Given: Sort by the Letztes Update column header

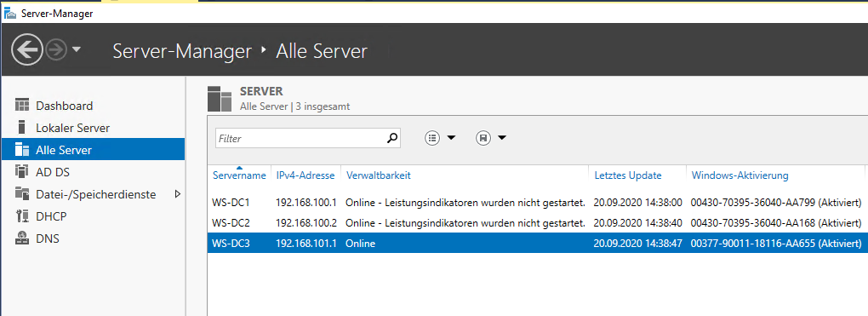Looking at the screenshot, I should (628, 175).
